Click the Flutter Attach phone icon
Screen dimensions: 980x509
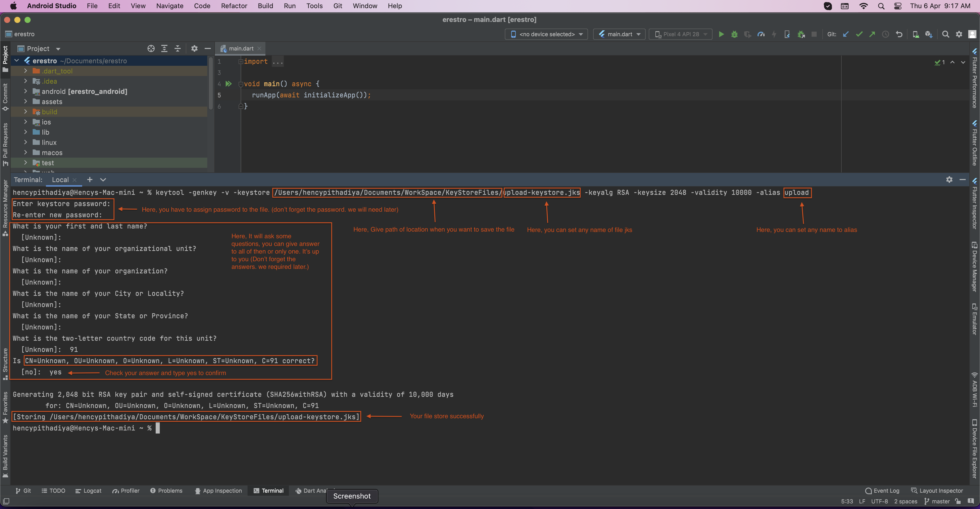787,34
